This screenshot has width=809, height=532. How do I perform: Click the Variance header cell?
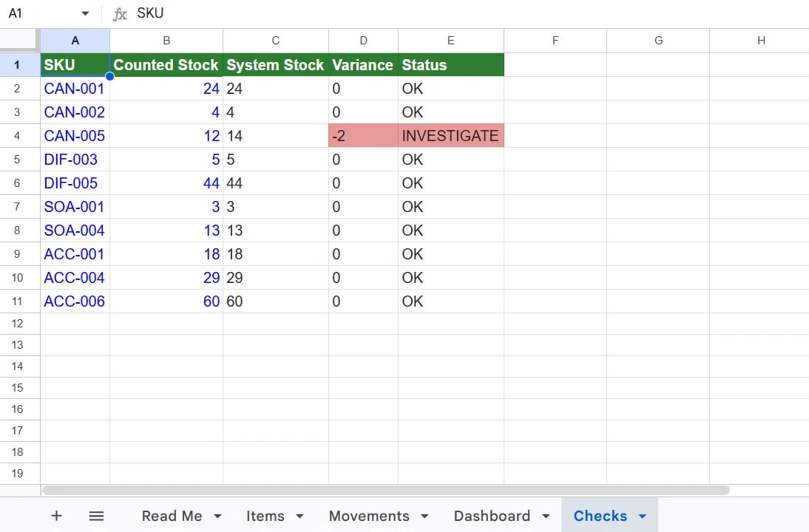point(363,65)
